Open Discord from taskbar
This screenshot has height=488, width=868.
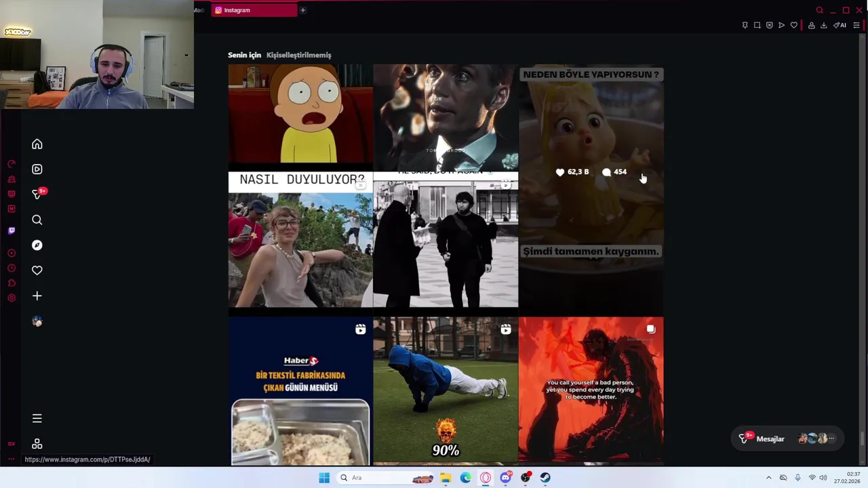[x=506, y=478]
